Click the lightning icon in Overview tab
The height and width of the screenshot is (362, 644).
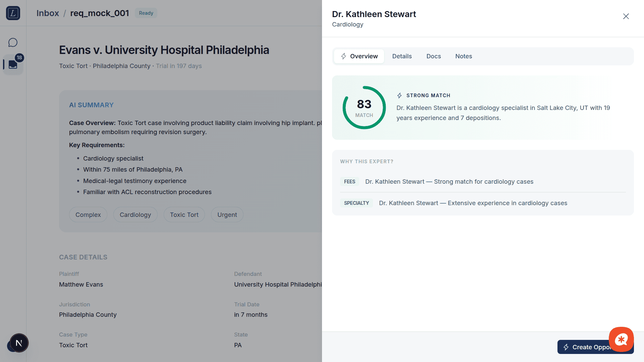tap(344, 56)
